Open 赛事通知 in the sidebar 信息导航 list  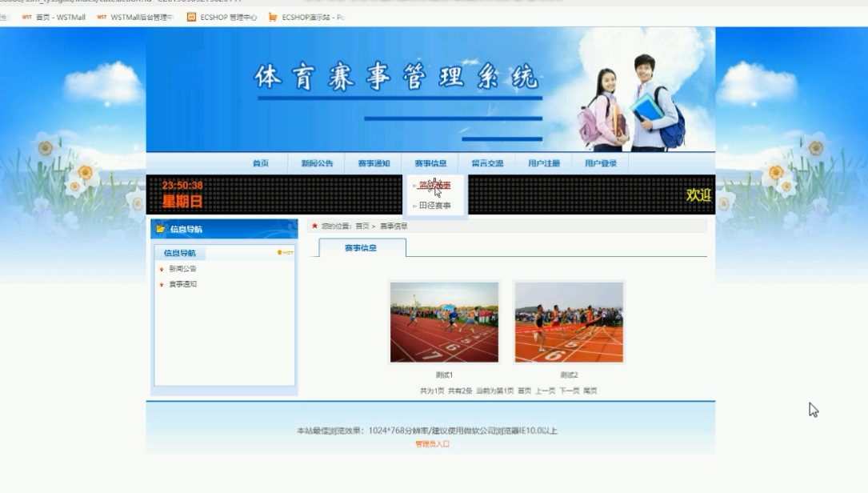click(182, 284)
